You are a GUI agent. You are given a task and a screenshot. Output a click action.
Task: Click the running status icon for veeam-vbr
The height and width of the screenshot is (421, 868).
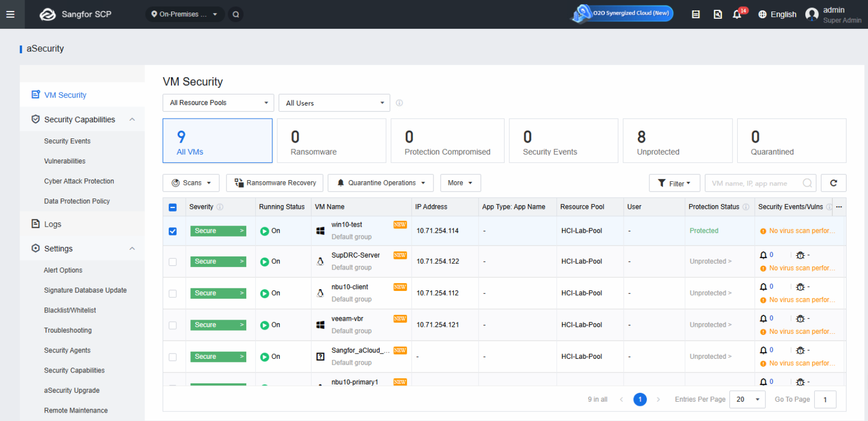tap(265, 325)
